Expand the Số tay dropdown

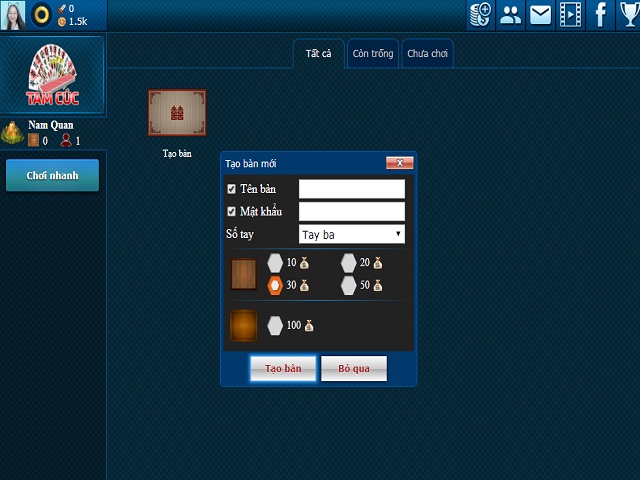click(351, 234)
